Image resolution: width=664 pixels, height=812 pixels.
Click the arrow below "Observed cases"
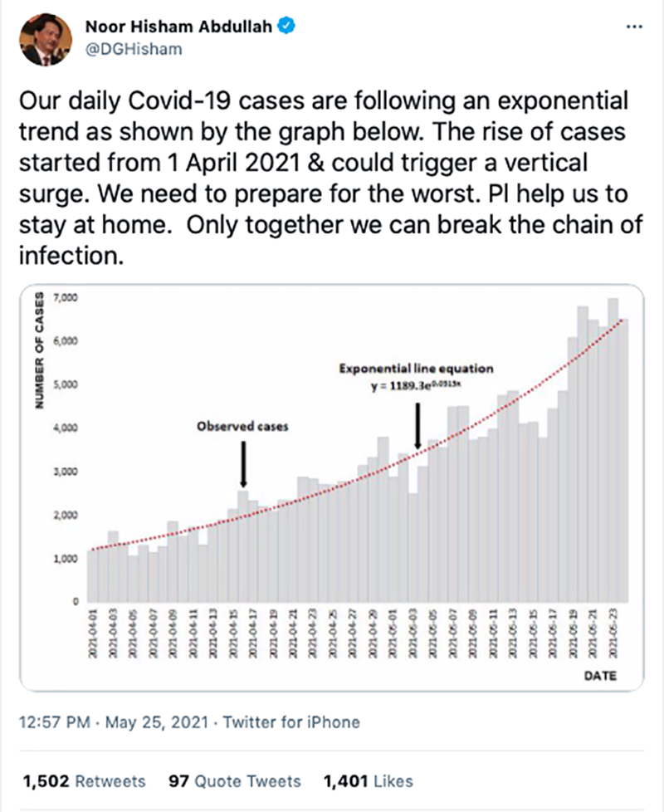click(243, 464)
